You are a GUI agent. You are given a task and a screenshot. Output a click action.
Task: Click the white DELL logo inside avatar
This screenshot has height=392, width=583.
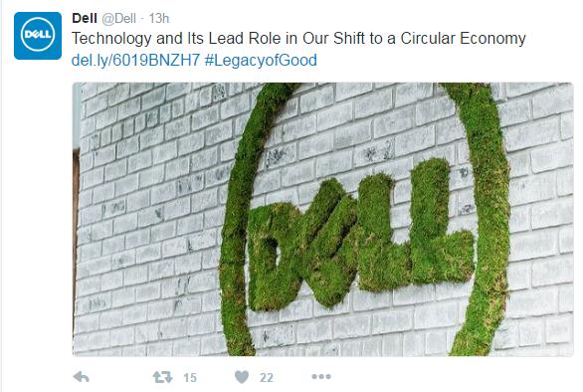tap(38, 35)
